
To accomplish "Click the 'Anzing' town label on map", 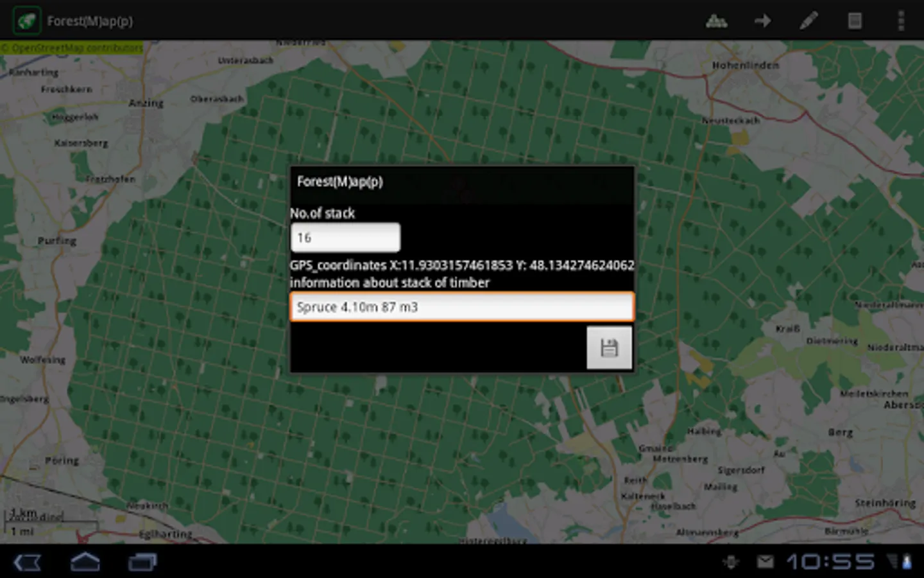I will pos(146,103).
